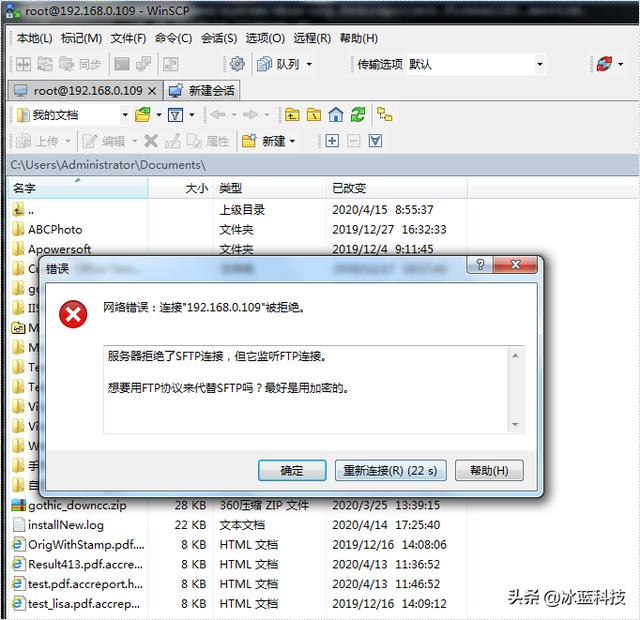Click the red-blue globe icon
The width and height of the screenshot is (640, 620).
[x=604, y=64]
